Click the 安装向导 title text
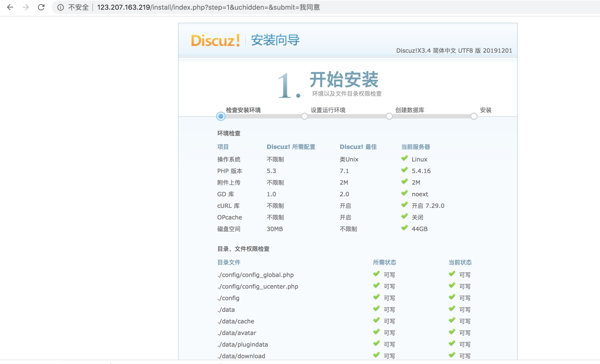Viewport: 600px width, 364px height. (x=275, y=40)
